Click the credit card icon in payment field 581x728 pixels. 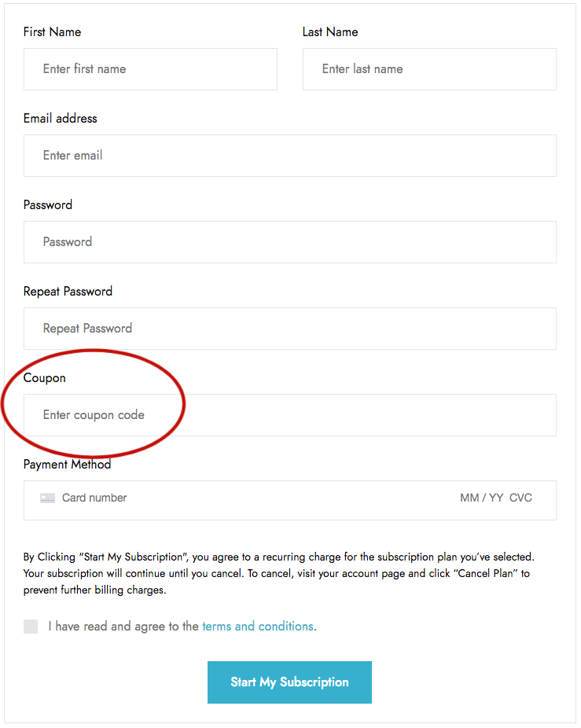[47, 498]
